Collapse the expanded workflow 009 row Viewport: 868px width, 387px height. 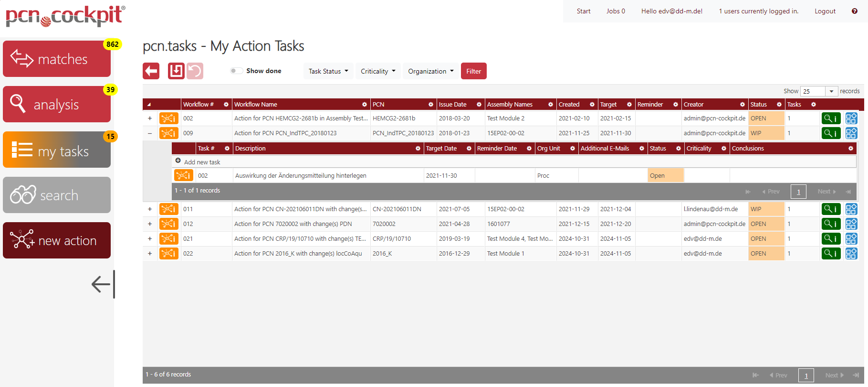tap(150, 133)
